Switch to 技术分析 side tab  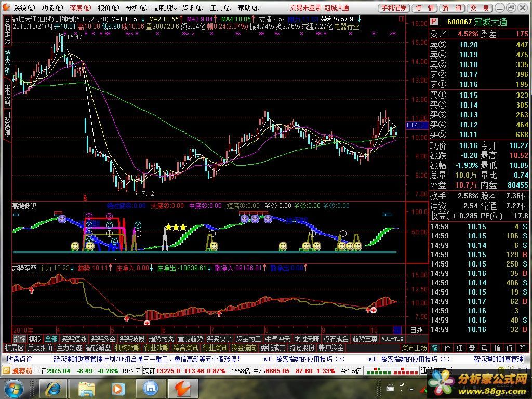tap(7, 62)
